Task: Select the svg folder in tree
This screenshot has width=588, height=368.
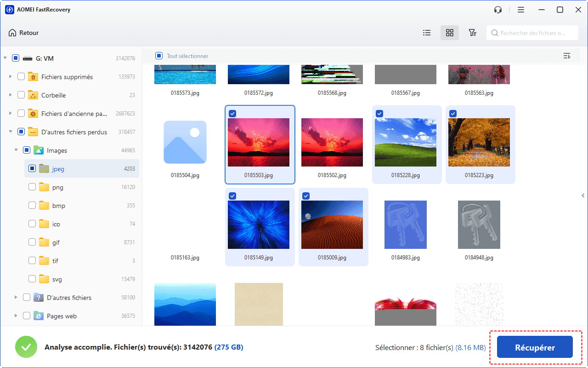Action: (x=57, y=279)
